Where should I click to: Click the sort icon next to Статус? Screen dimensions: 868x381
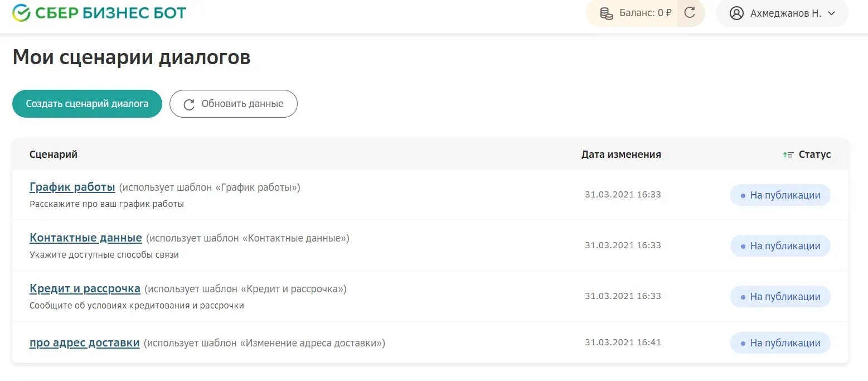click(x=788, y=155)
